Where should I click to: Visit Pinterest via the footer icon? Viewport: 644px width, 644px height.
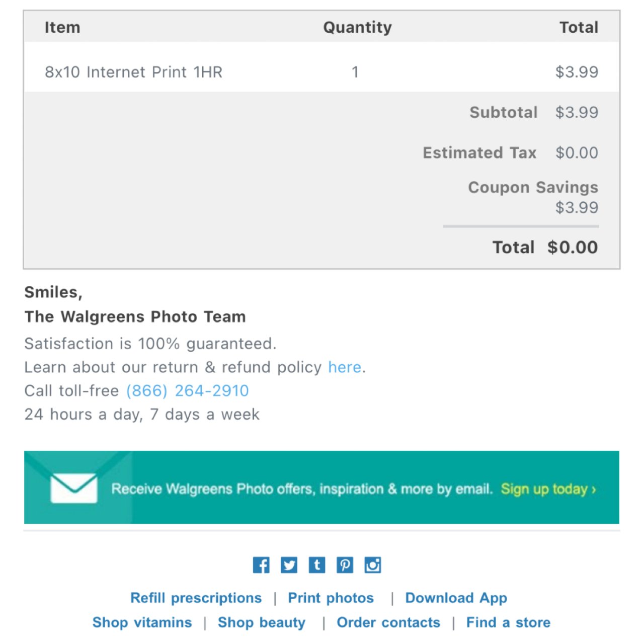[x=345, y=565]
